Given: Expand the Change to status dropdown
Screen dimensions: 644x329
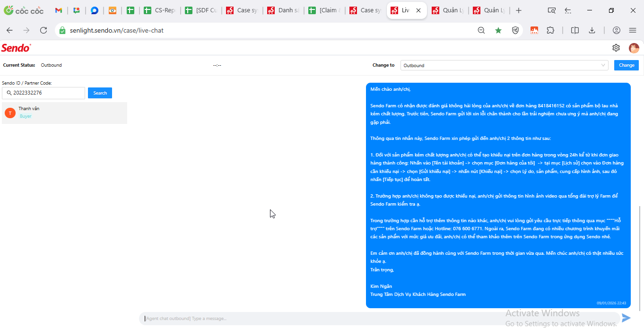Looking at the screenshot, I should tap(504, 65).
